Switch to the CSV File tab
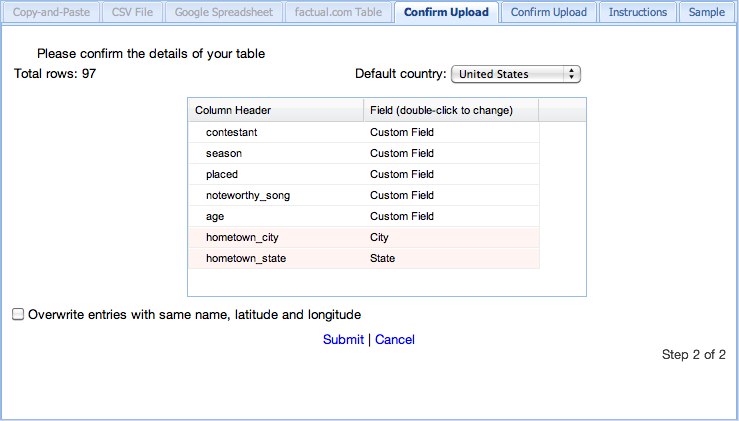Screen dimensions: 739x421 [132, 12]
